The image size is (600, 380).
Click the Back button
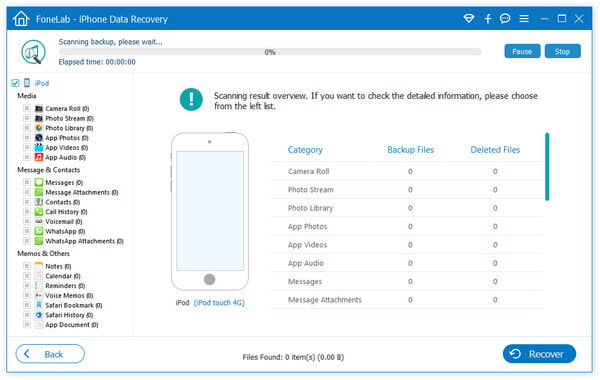coord(50,354)
